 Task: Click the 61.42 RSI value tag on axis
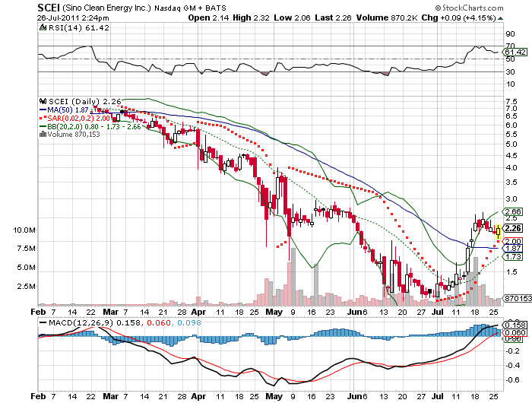pyautogui.click(x=515, y=52)
